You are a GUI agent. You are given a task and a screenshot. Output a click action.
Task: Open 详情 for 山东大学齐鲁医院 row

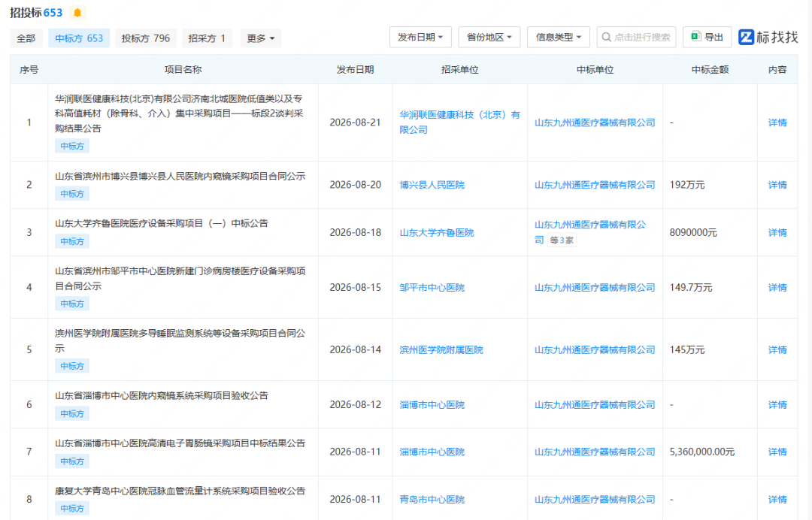pyautogui.click(x=777, y=232)
